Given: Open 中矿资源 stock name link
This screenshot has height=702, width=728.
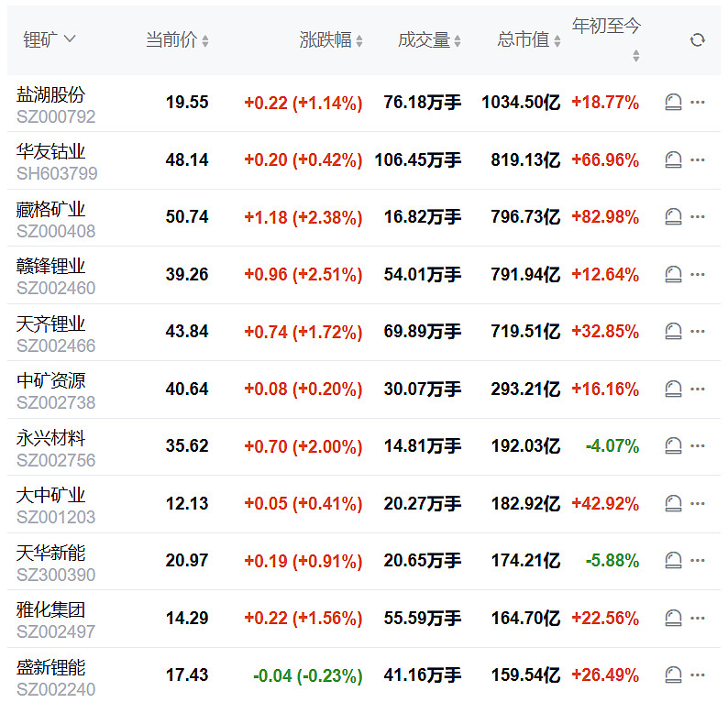Looking at the screenshot, I should (50, 381).
